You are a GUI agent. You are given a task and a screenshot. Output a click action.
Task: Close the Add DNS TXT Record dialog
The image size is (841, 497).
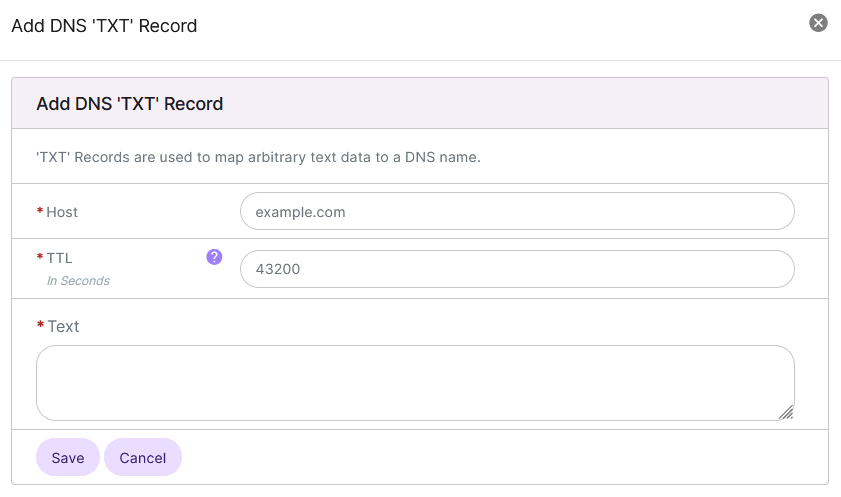coord(818,23)
